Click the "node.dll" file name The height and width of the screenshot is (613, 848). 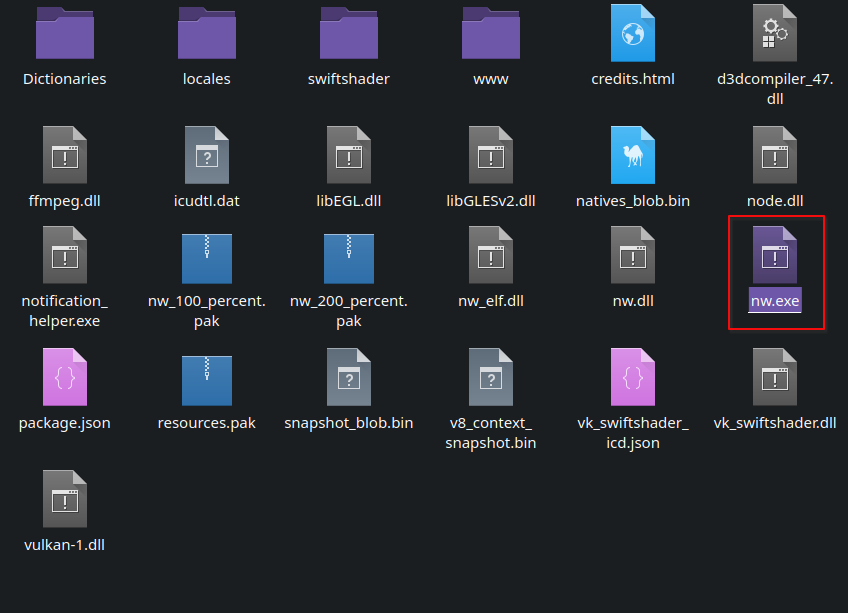point(775,201)
